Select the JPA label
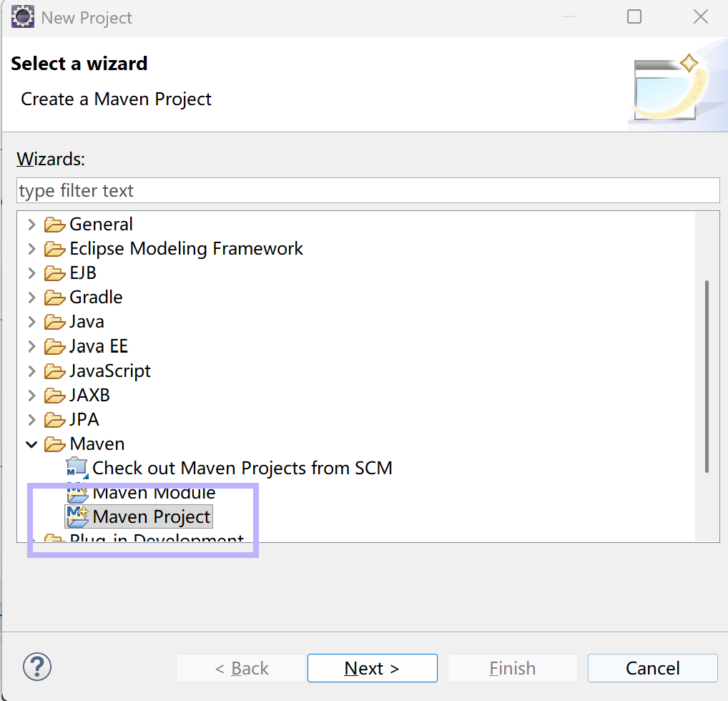728x701 pixels. click(84, 420)
